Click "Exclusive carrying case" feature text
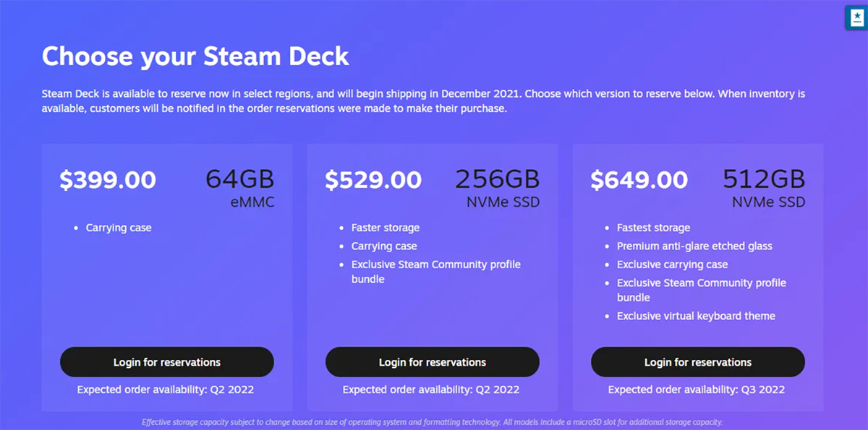The image size is (868, 430). (x=672, y=265)
